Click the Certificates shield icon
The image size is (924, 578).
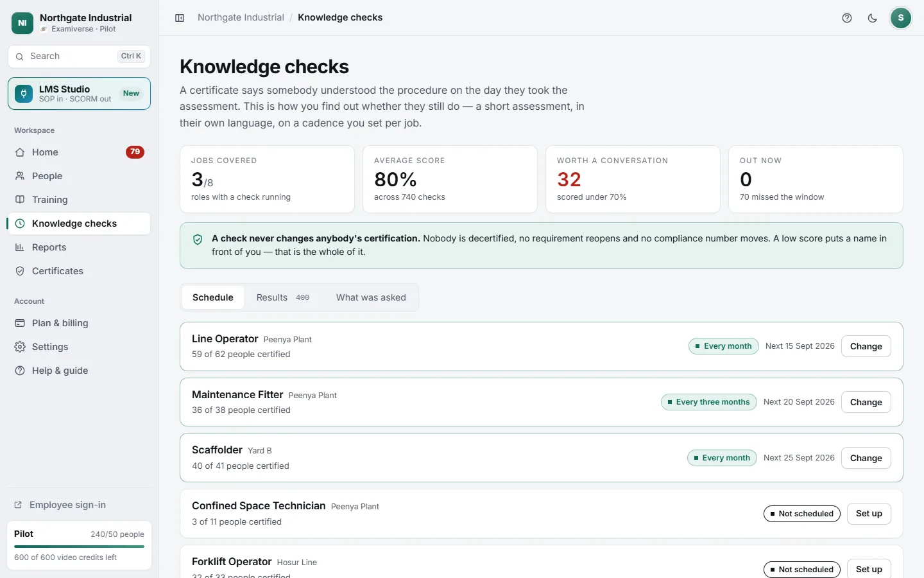pos(20,271)
